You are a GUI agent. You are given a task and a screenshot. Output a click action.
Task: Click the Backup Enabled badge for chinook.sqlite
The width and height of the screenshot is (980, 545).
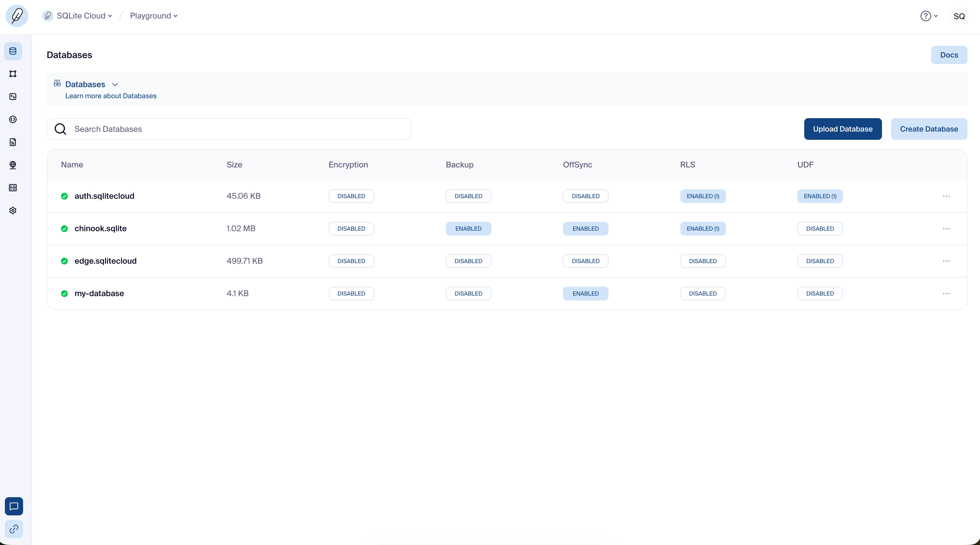[x=468, y=229]
